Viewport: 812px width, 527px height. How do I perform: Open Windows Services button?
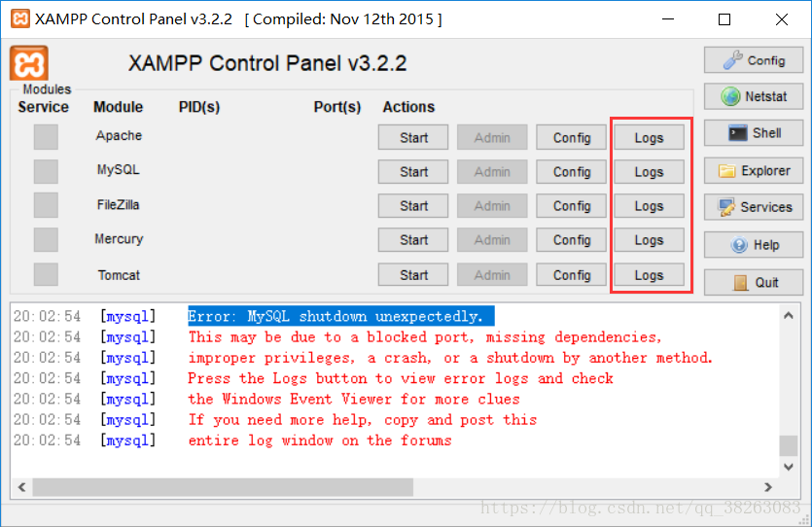pos(754,207)
